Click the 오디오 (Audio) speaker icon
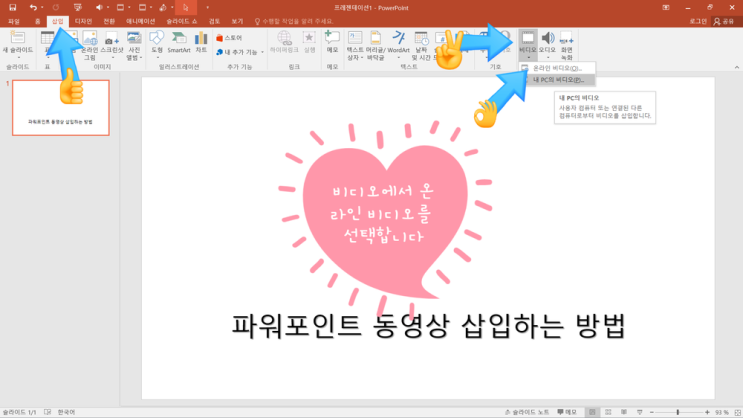 click(x=547, y=39)
